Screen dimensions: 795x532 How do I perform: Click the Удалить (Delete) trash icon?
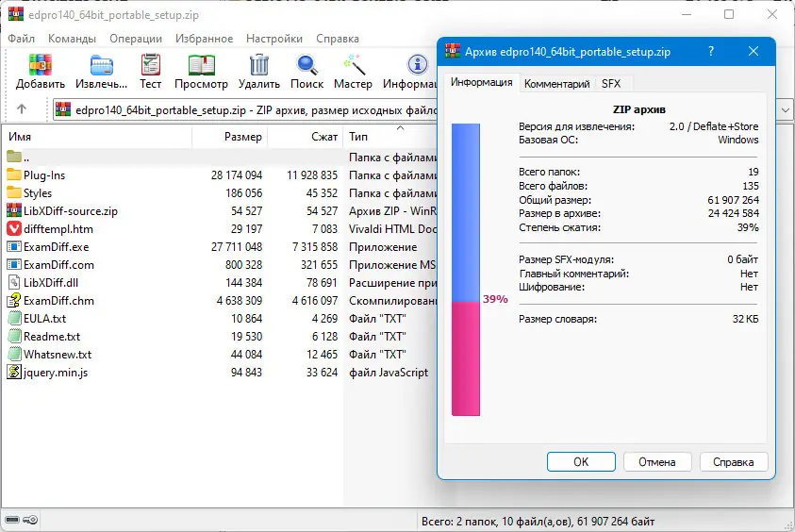(259, 65)
